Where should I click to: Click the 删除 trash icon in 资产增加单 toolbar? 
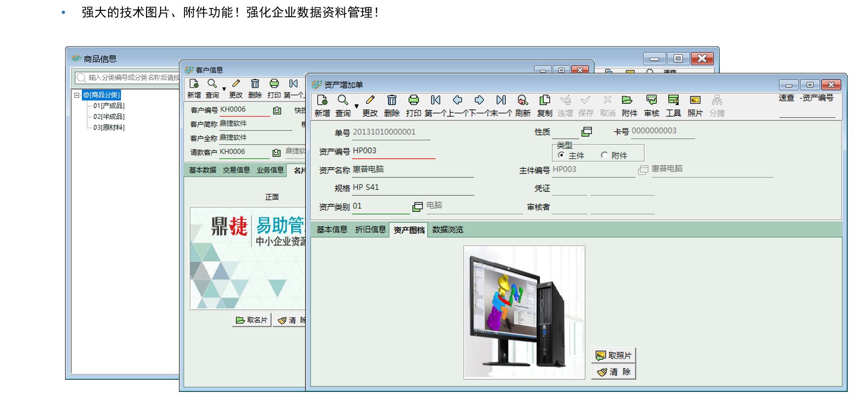pos(392,100)
